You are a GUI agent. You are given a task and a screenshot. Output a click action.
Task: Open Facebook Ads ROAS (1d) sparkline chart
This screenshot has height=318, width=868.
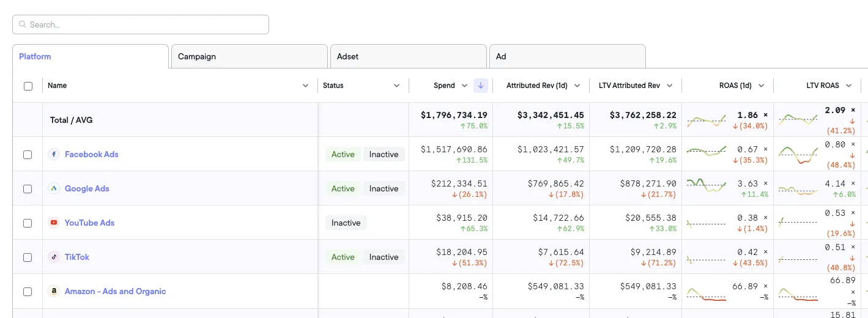tap(707, 150)
